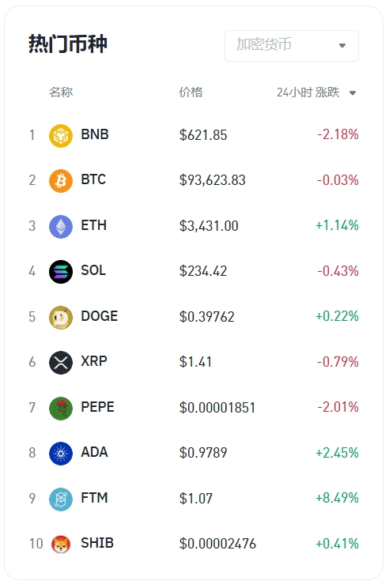Open the Dogecoin icon
This screenshot has height=588, width=389.
tap(61, 317)
